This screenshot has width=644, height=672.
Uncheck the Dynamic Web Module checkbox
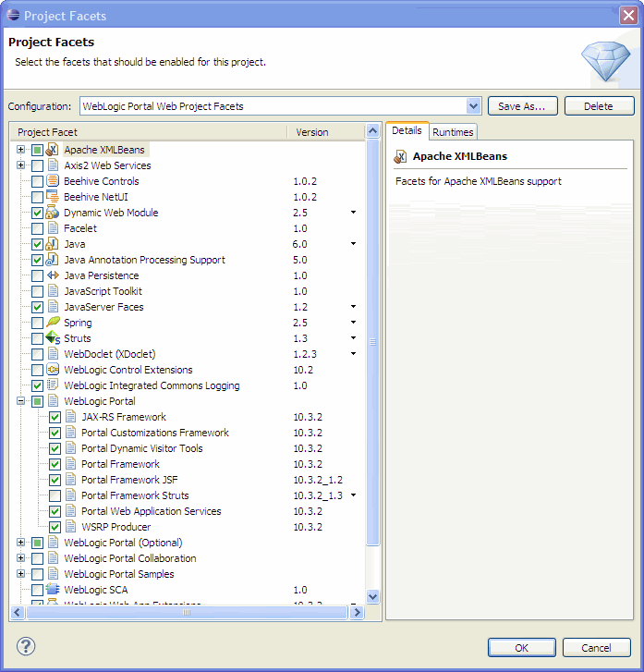pyautogui.click(x=37, y=213)
